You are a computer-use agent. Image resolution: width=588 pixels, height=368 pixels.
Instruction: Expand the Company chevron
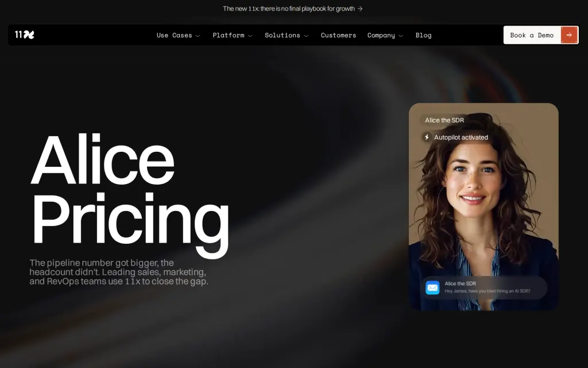click(x=400, y=36)
